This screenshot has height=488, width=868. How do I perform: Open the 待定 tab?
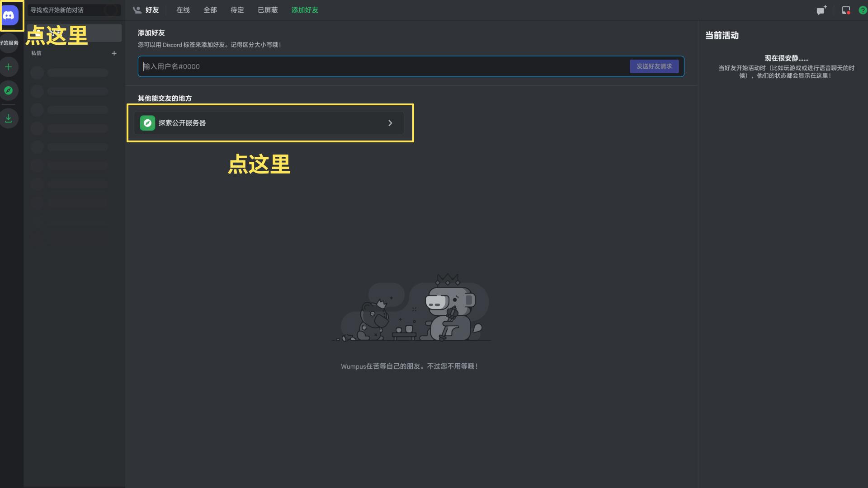[237, 10]
